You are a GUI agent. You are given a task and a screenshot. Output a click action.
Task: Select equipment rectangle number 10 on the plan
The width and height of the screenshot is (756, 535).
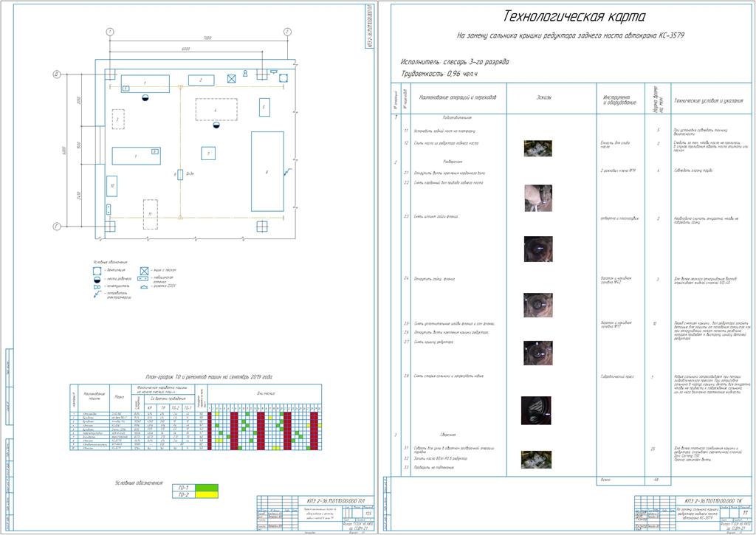[112, 186]
